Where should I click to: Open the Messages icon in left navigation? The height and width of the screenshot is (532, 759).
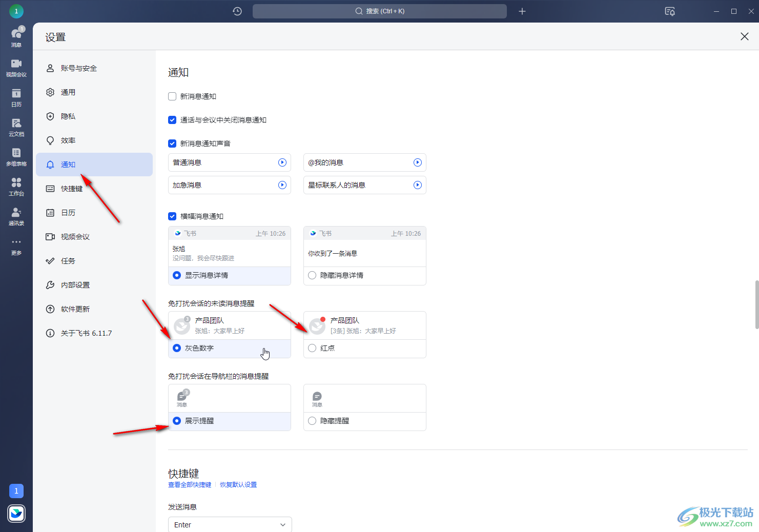pyautogui.click(x=16, y=37)
